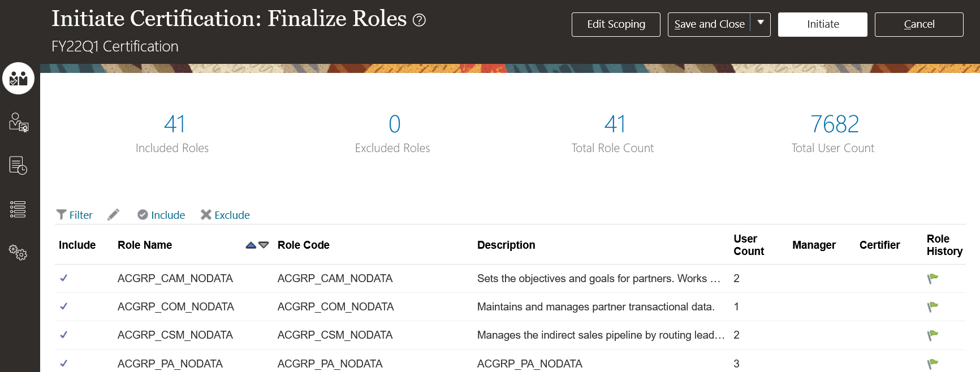Open the settings gears sidebar icon
980x372 pixels.
coord(18,252)
